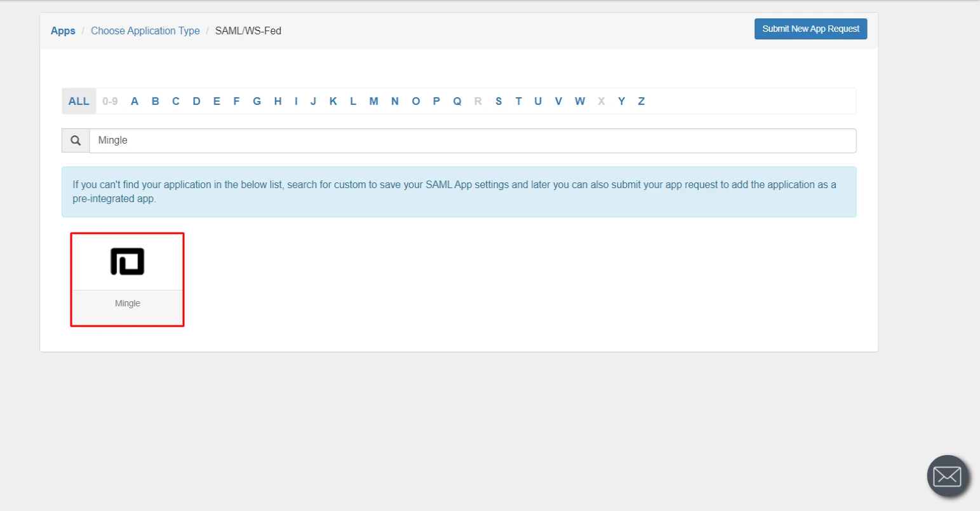
Task: Filter apps by letter I
Action: 296,101
